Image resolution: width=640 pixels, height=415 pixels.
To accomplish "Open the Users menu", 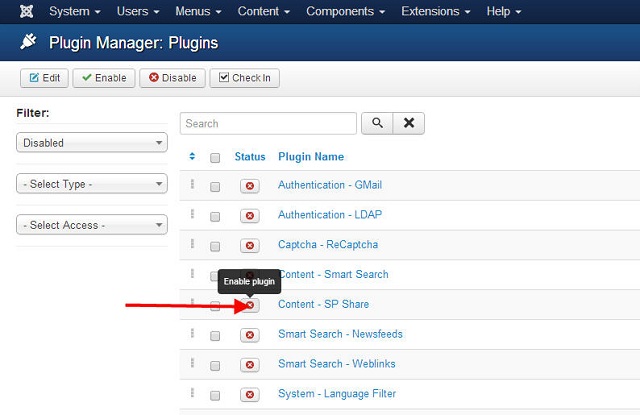I will coord(138,11).
